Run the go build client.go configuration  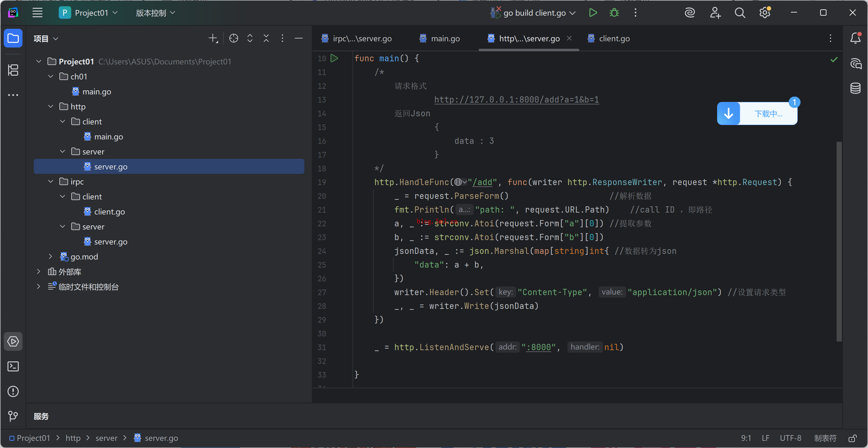[593, 13]
